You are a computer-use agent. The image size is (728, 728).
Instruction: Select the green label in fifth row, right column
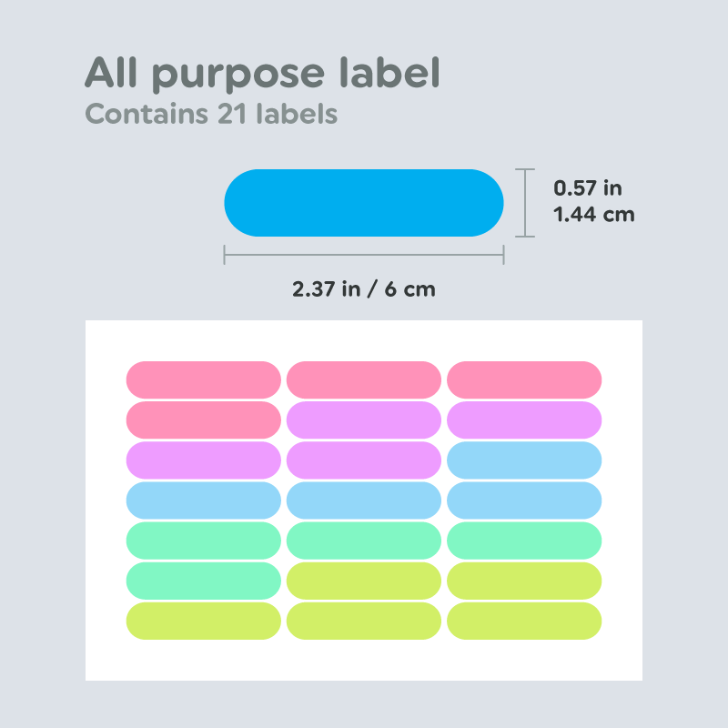[524, 540]
